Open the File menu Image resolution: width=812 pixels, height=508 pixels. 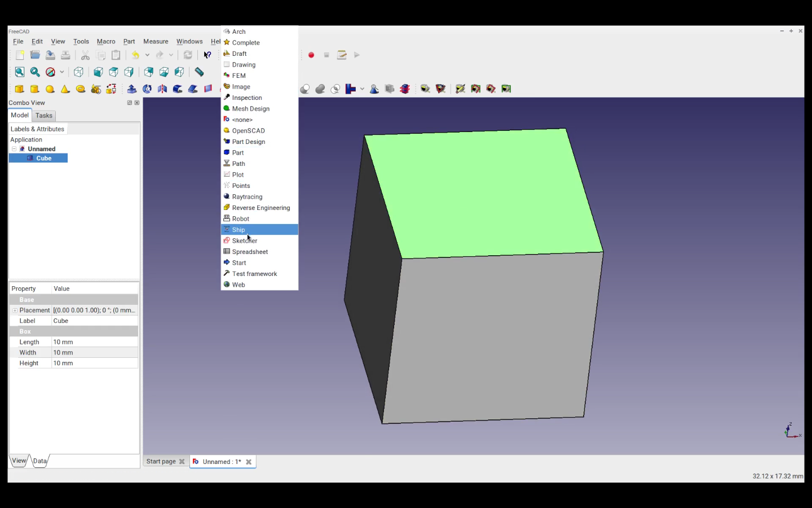[18, 42]
